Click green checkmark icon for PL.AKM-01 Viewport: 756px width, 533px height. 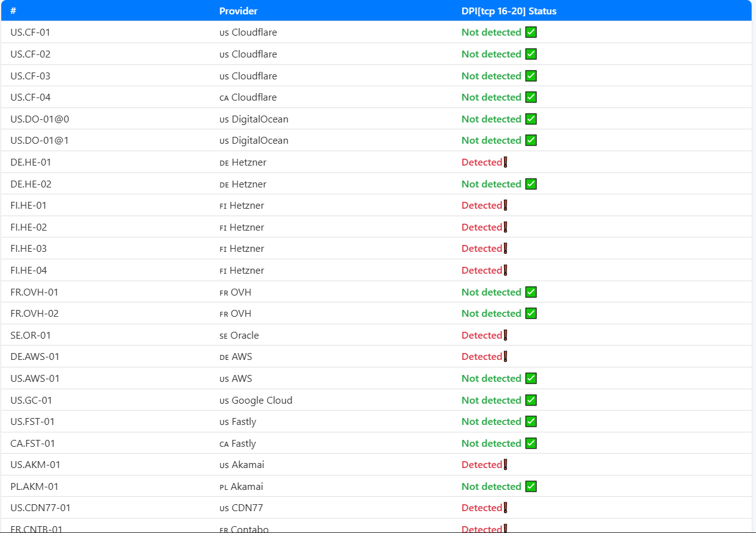point(531,487)
